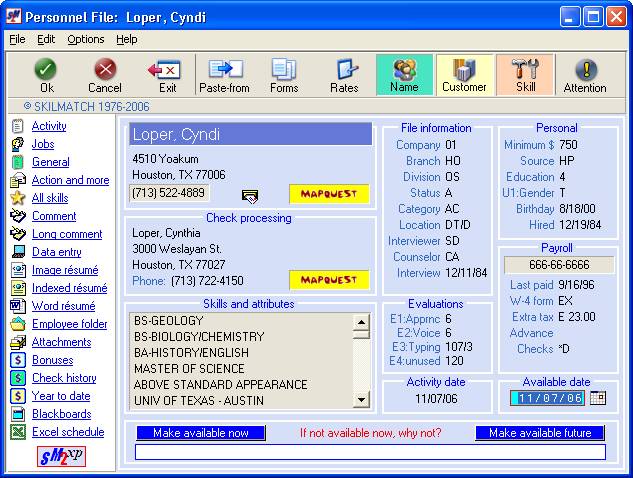This screenshot has height=478, width=633.
Task: Click the yellow dollar icon beside Year to date
Action: click(x=18, y=396)
